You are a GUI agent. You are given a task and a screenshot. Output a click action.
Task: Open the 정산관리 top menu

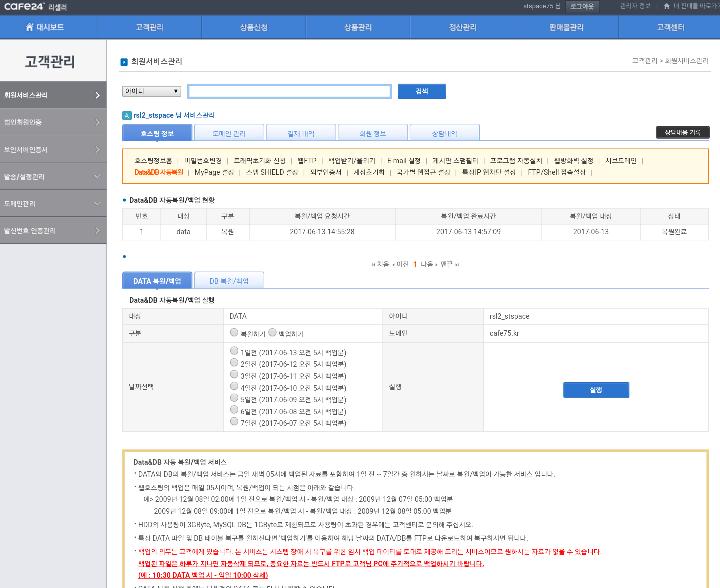(462, 27)
